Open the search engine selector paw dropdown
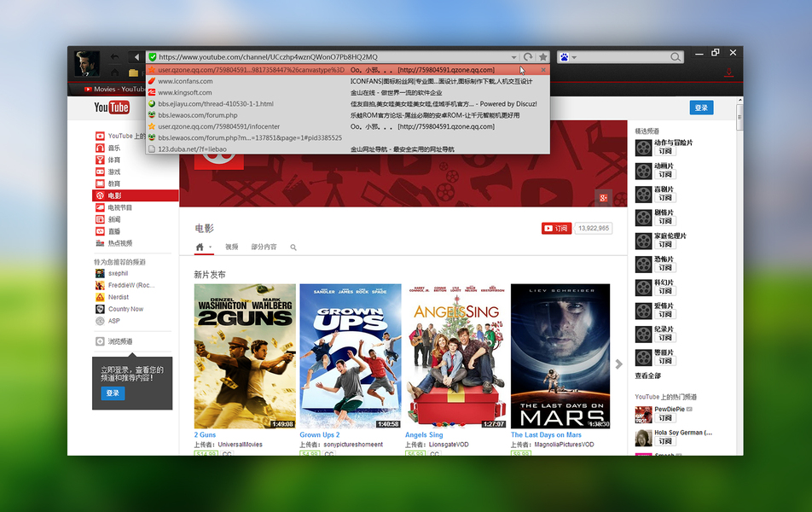The width and height of the screenshot is (812, 512). (567, 57)
